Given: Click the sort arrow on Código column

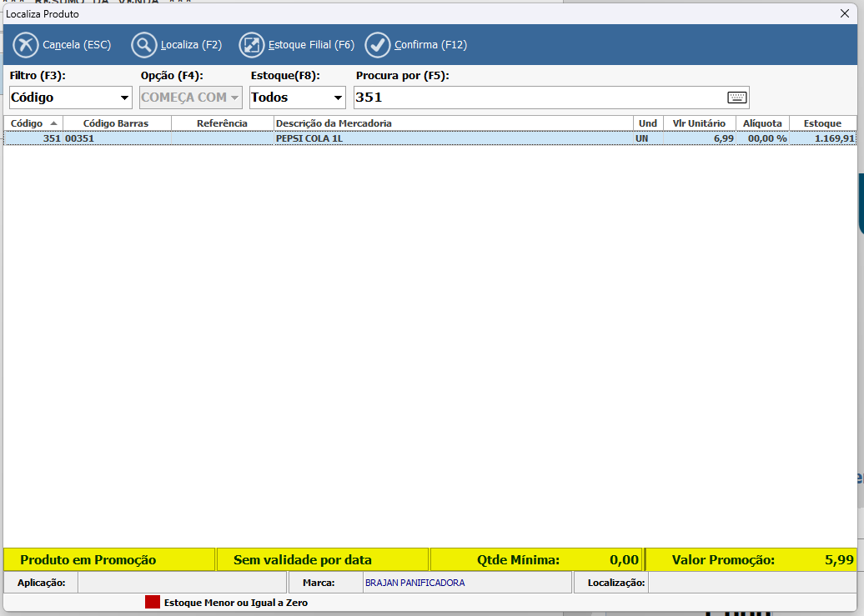Looking at the screenshot, I should (x=54, y=123).
